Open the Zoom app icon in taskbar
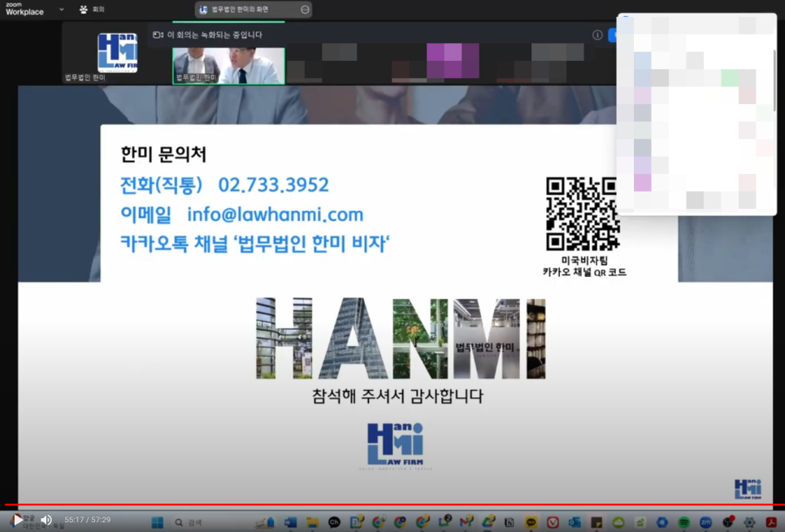Viewport: 785px width, 532px height. coord(706,522)
